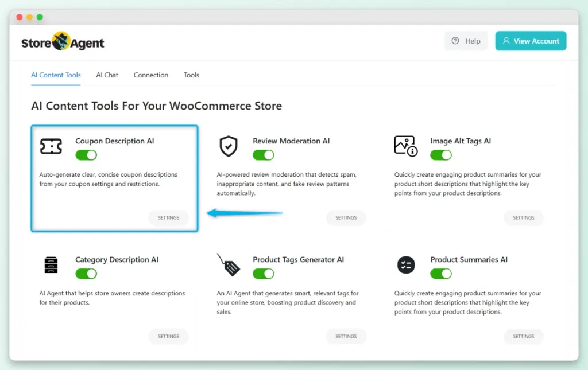Select the shield icon for Review Moderation AI
The image size is (588, 370).
(x=229, y=146)
